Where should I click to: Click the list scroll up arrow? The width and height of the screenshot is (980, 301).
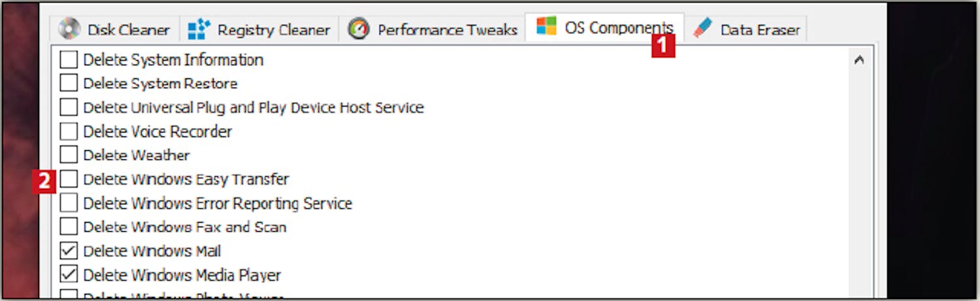(859, 60)
